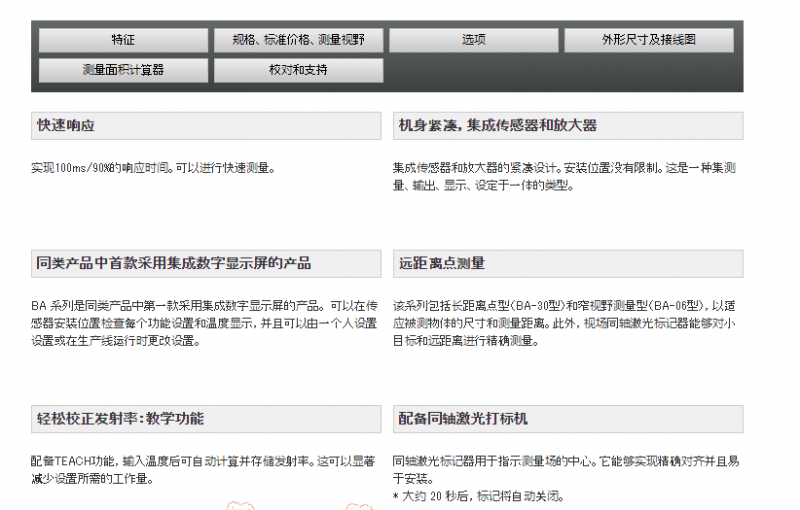Go to the 选项 section
800x510 pixels.
click(473, 40)
